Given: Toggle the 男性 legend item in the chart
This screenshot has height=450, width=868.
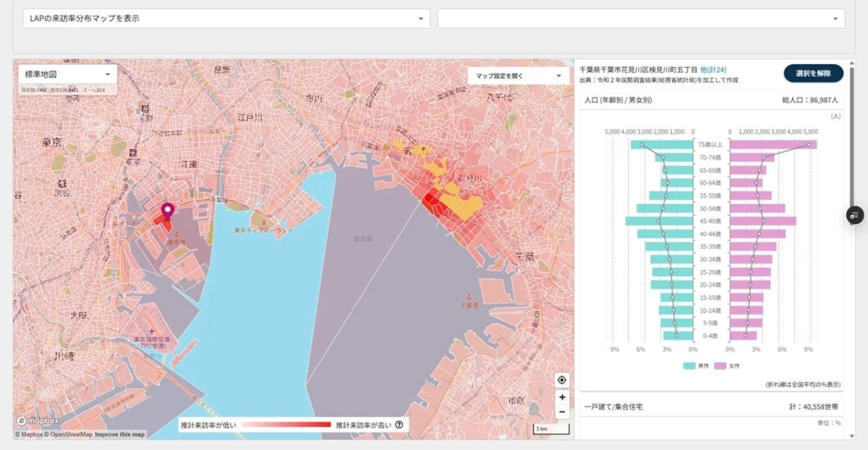Looking at the screenshot, I should click(x=697, y=366).
